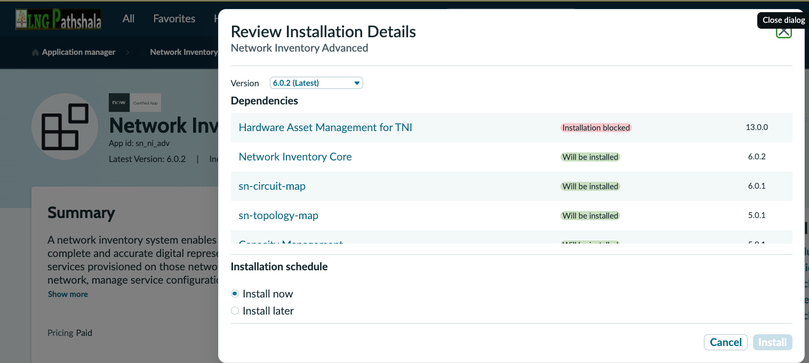
Task: Expand summary with Show more
Action: [x=68, y=294]
